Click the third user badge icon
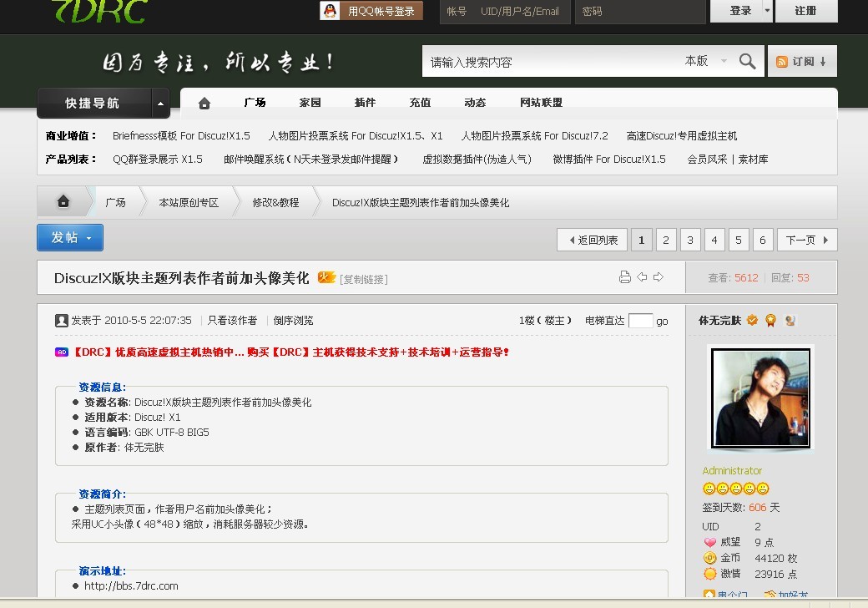Screen dimensions: 868x608 pyautogui.click(x=790, y=320)
